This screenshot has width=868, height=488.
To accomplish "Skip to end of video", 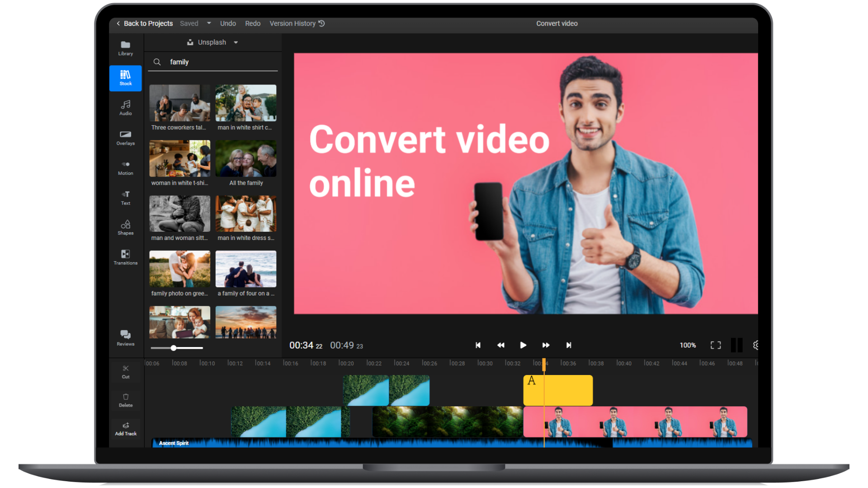I will coord(569,345).
